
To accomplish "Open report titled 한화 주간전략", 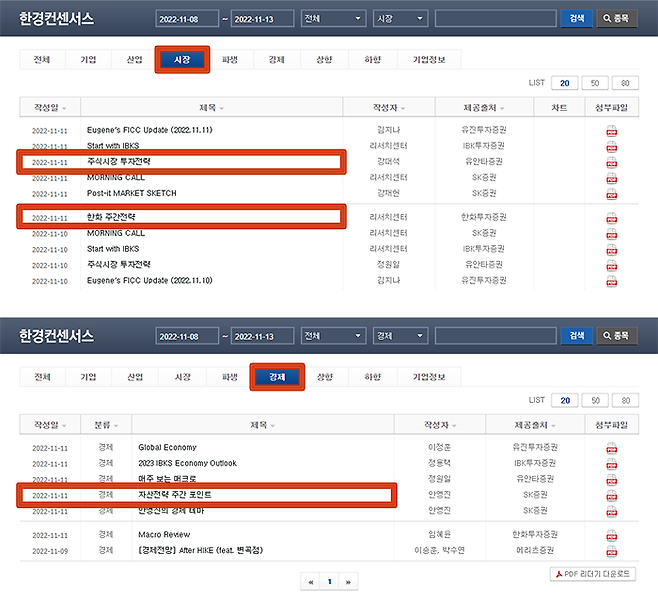I will click(x=111, y=217).
